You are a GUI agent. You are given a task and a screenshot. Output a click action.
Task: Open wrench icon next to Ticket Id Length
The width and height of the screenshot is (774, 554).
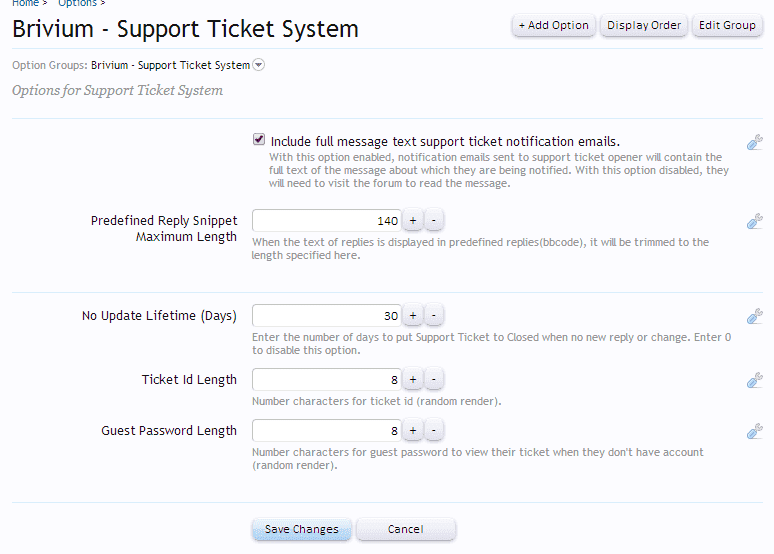pos(755,380)
